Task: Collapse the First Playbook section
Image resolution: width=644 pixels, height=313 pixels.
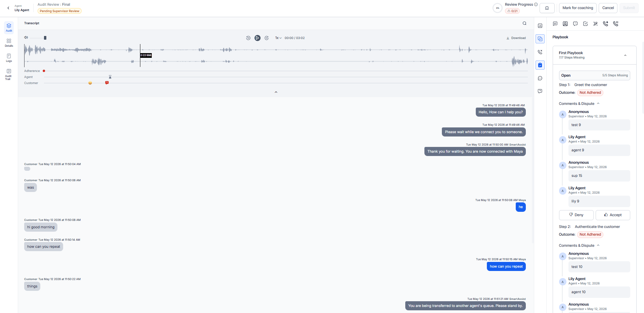Action: [625, 55]
